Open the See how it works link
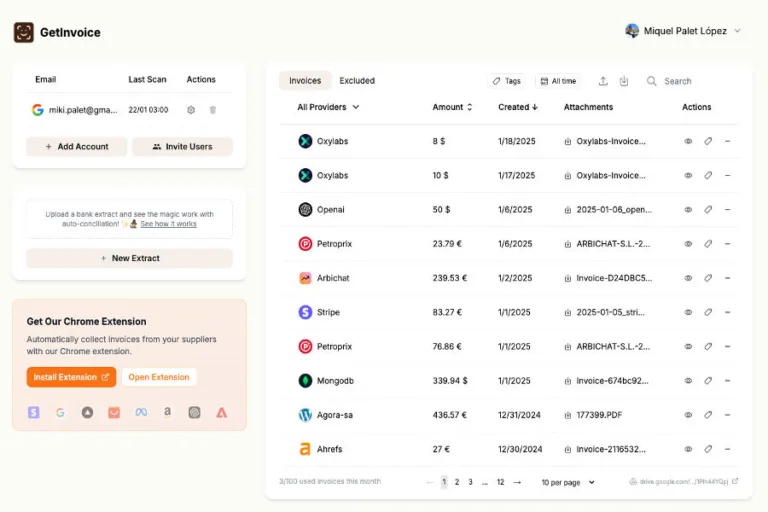Screen dimensions: 768x512 (x=168, y=224)
